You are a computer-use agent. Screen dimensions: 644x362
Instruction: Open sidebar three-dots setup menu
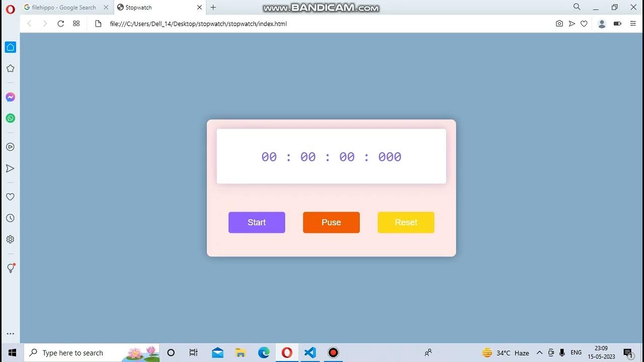10,334
